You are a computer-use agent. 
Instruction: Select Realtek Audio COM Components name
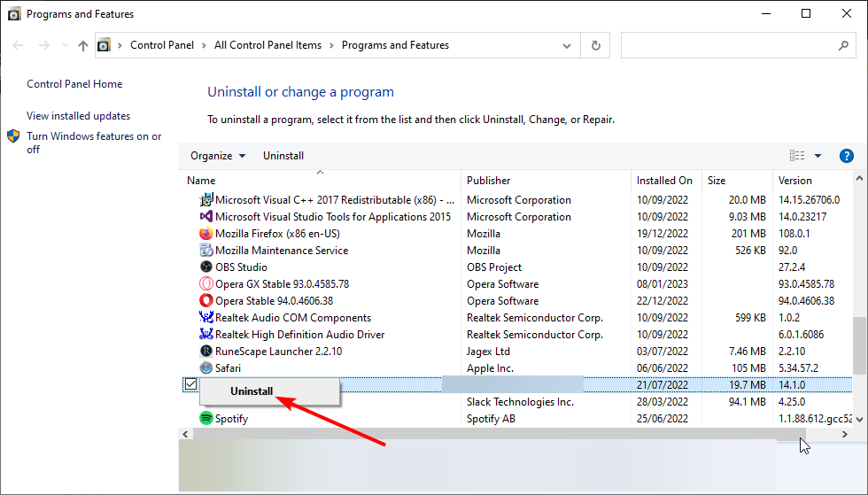tap(293, 318)
